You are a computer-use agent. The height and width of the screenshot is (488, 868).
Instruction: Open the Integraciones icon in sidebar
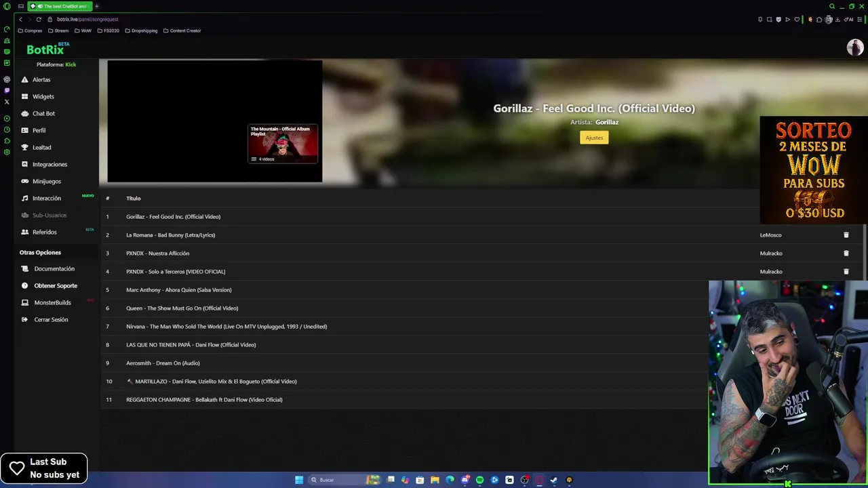click(x=24, y=164)
